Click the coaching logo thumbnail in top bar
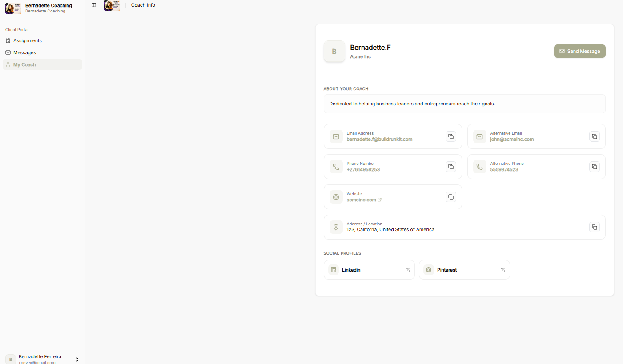Screen dimensions: 623x364 (112, 5)
